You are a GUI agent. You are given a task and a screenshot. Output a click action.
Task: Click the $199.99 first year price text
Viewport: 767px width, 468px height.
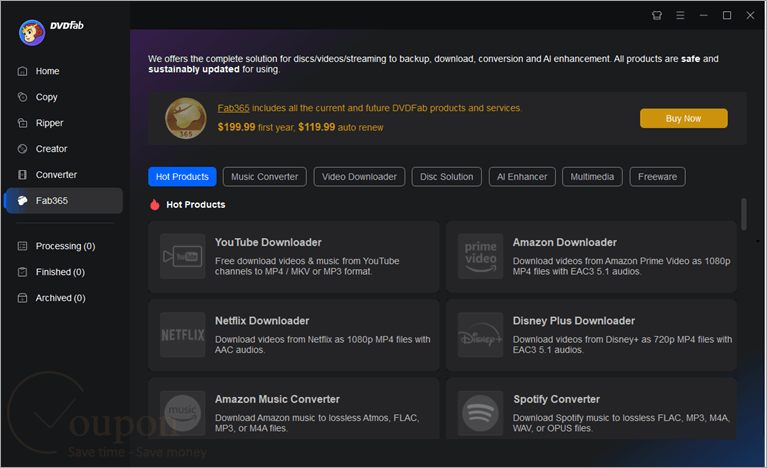(x=256, y=127)
